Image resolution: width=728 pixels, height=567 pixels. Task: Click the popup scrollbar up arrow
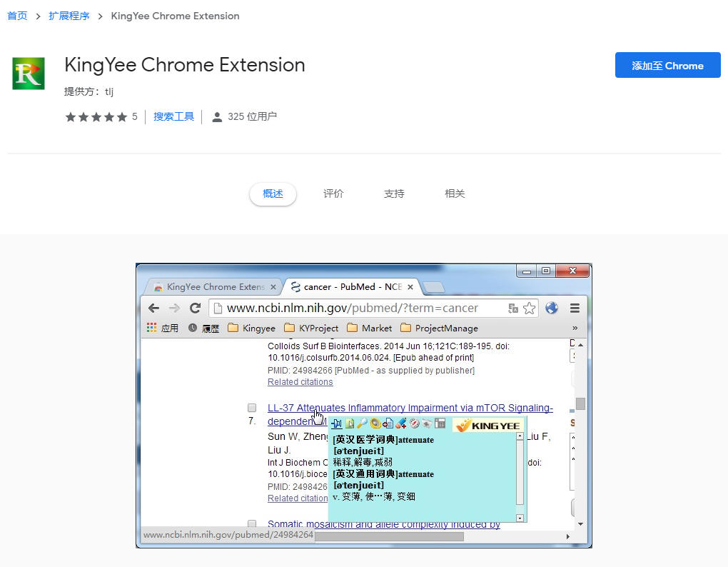520,436
